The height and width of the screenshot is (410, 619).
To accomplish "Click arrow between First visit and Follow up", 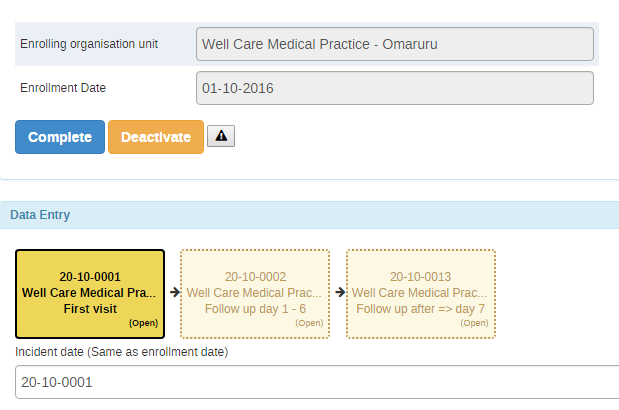I will [173, 293].
